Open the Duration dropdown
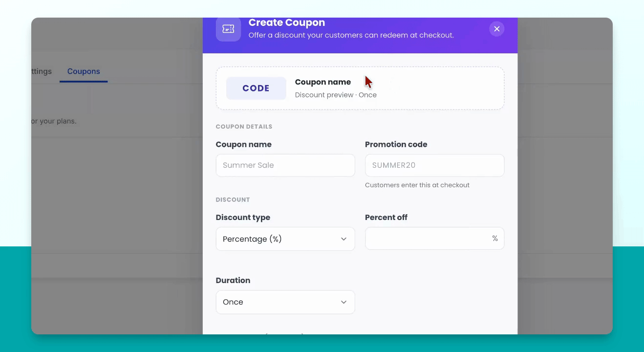The image size is (644, 352). [285, 302]
